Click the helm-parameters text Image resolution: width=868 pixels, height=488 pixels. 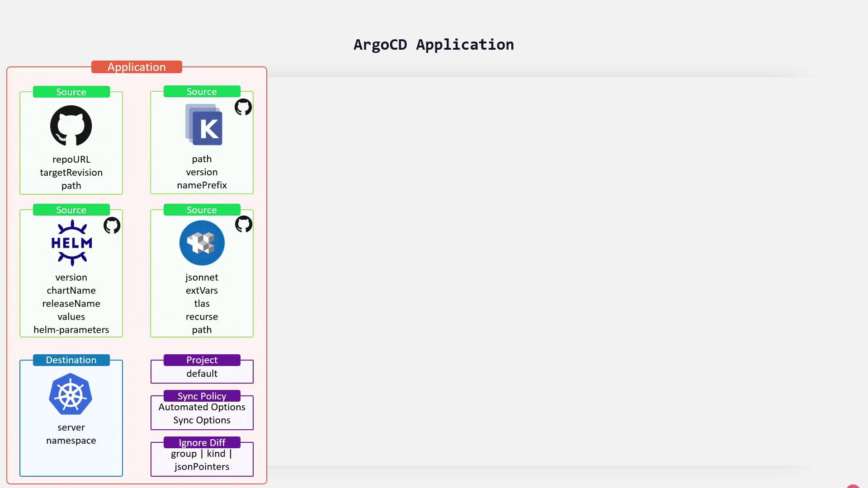pos(71,330)
